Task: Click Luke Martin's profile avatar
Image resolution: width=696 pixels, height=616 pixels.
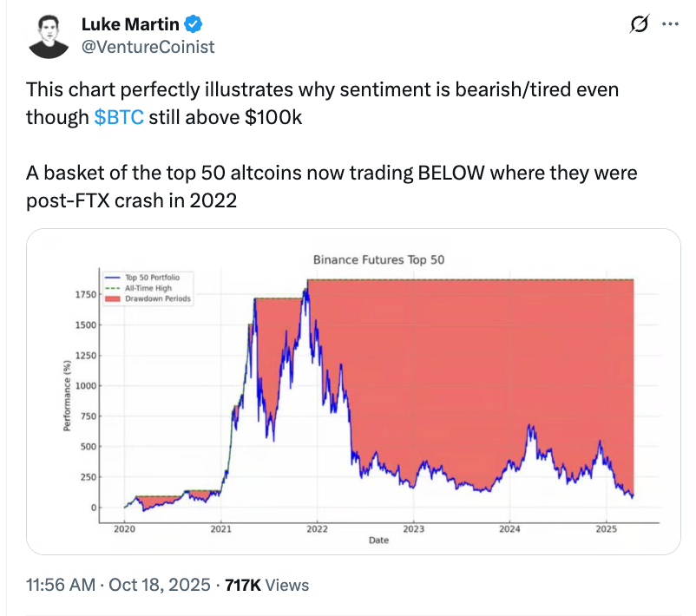Action: 49,36
